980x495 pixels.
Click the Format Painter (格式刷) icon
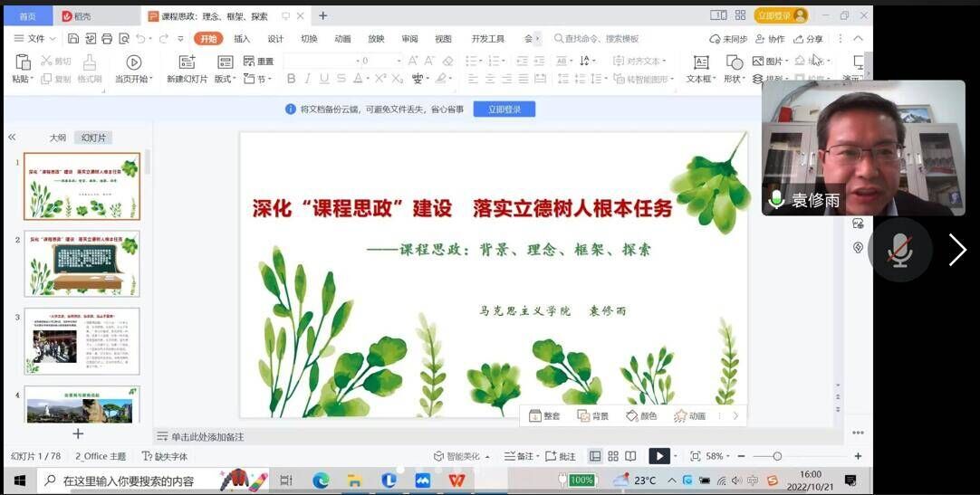89,62
